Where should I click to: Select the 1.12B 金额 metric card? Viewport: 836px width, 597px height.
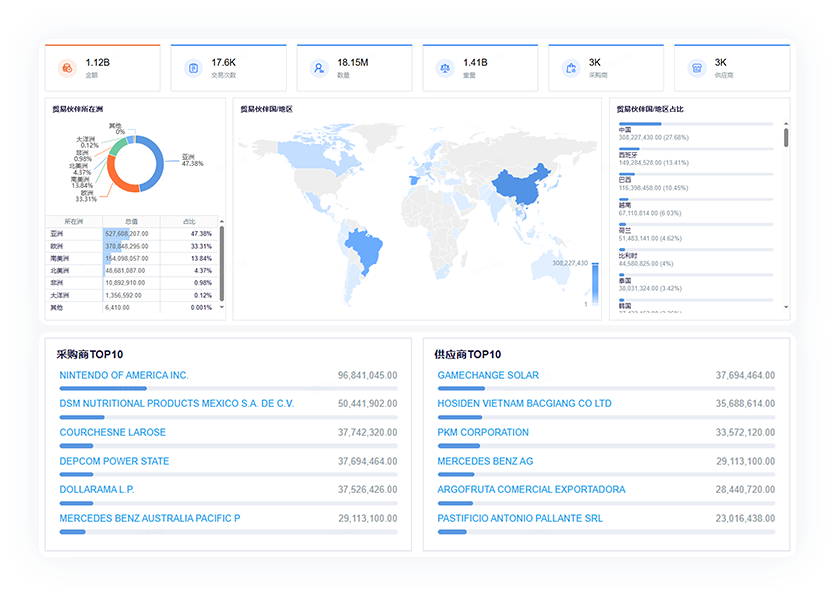(103, 68)
